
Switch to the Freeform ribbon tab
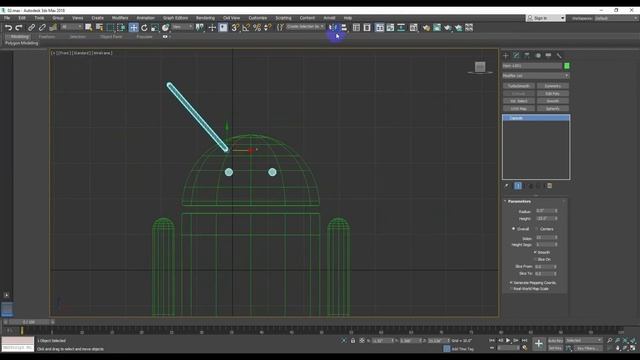(47, 36)
